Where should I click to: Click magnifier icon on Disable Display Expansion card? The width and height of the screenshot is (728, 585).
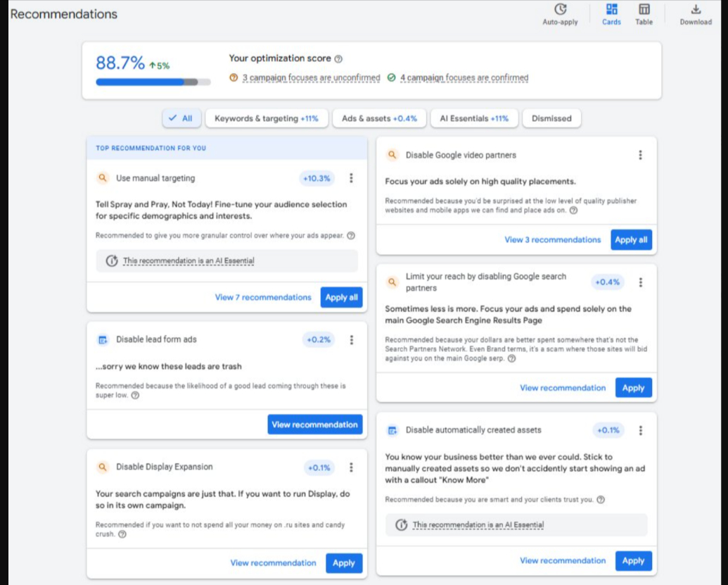103,467
